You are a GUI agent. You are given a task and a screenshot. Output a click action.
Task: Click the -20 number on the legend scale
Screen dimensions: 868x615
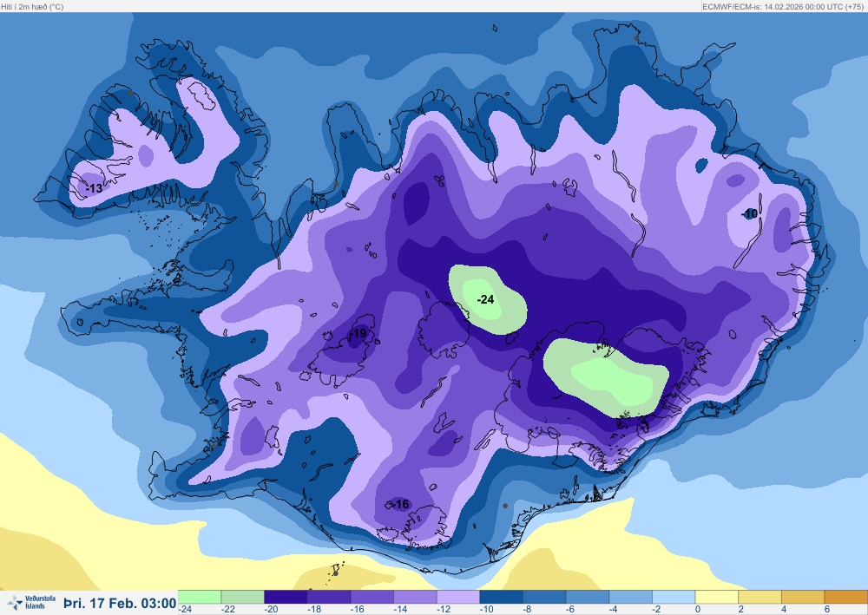tap(271, 610)
